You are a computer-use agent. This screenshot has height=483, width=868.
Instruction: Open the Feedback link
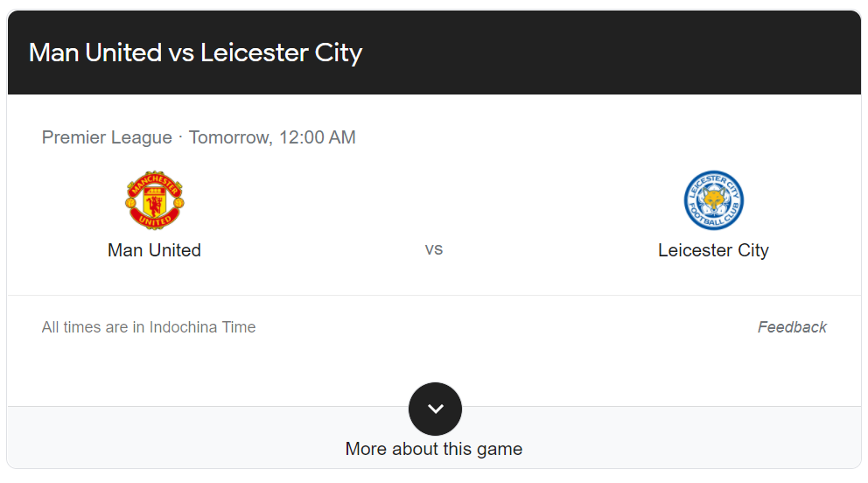[792, 327]
